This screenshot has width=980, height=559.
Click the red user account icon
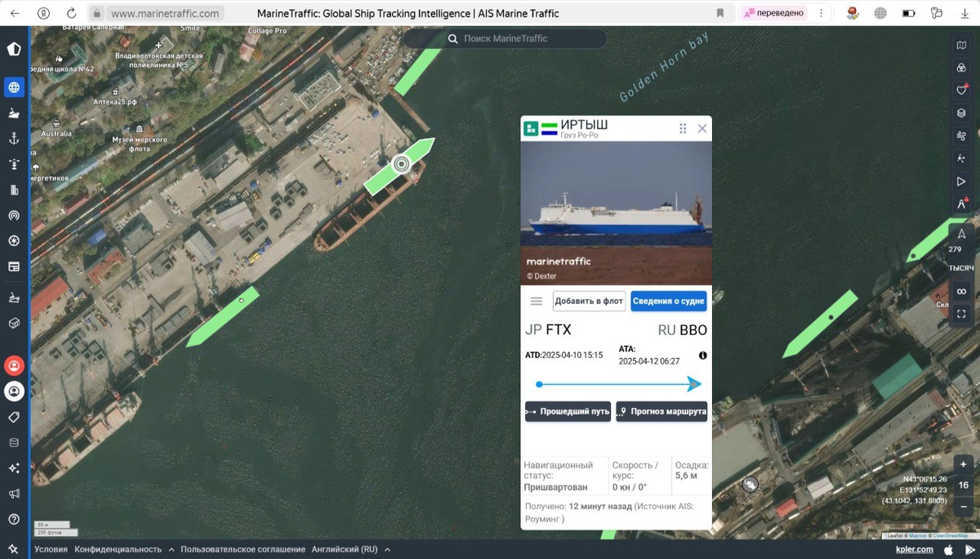point(13,365)
